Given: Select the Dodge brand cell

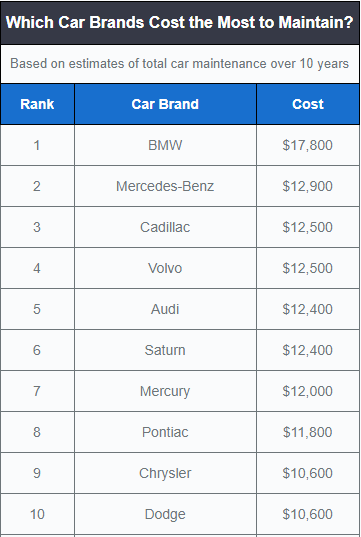Looking at the screenshot, I should [165, 514].
